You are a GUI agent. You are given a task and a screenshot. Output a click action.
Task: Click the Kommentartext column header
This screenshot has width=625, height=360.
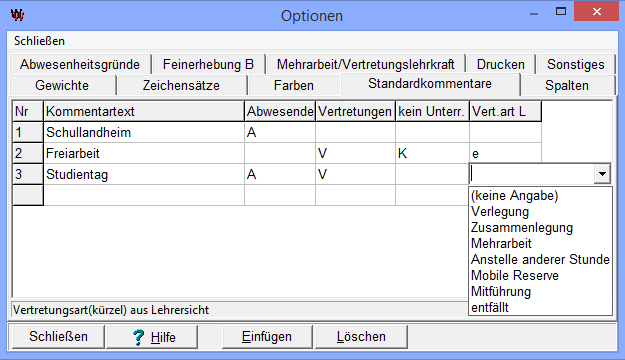click(144, 111)
